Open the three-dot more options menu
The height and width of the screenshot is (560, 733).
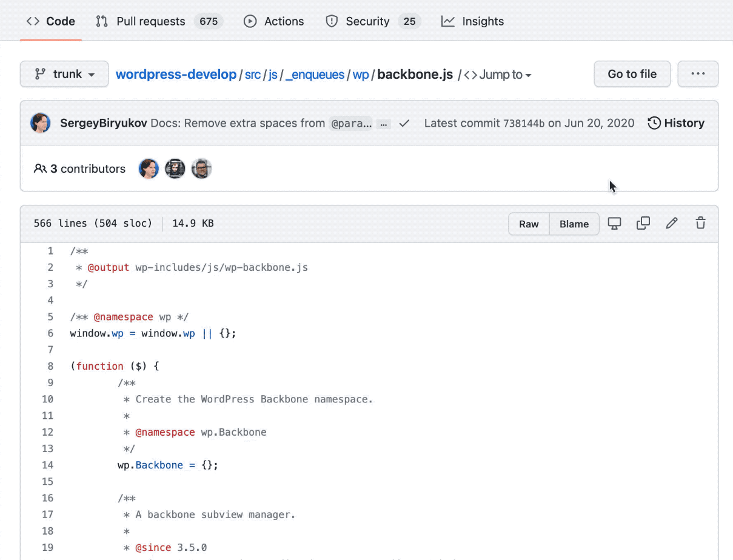coord(698,74)
